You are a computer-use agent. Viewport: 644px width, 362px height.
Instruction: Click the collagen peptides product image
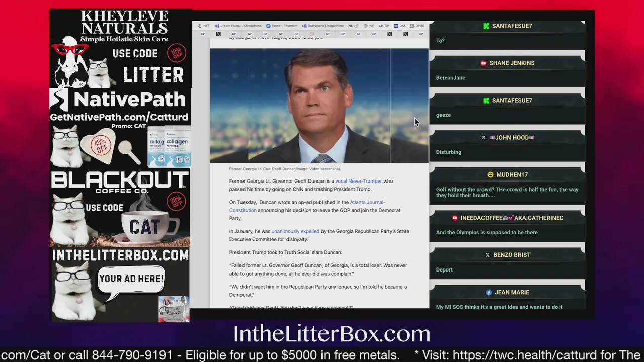pos(169,147)
